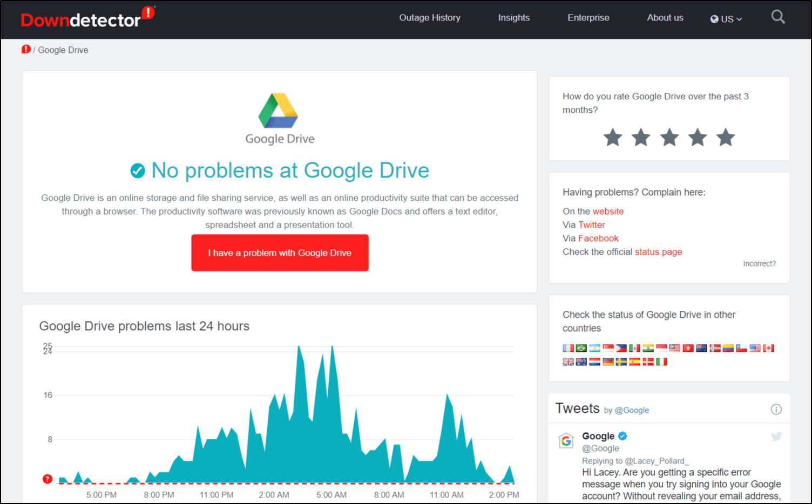Open the Google Drive breadcrumb link

(x=63, y=50)
